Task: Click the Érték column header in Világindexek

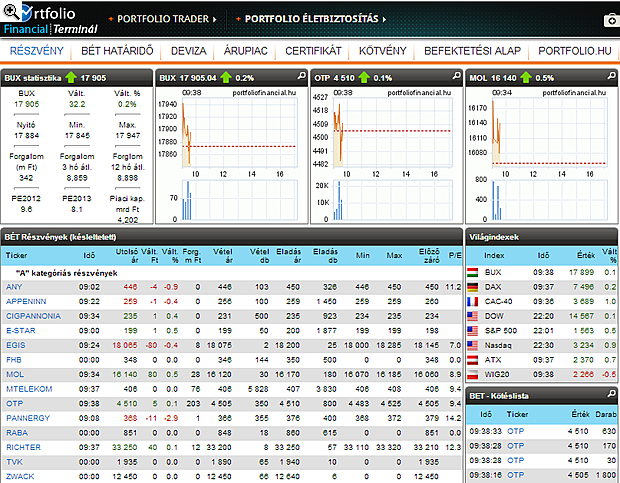Action: coord(586,256)
